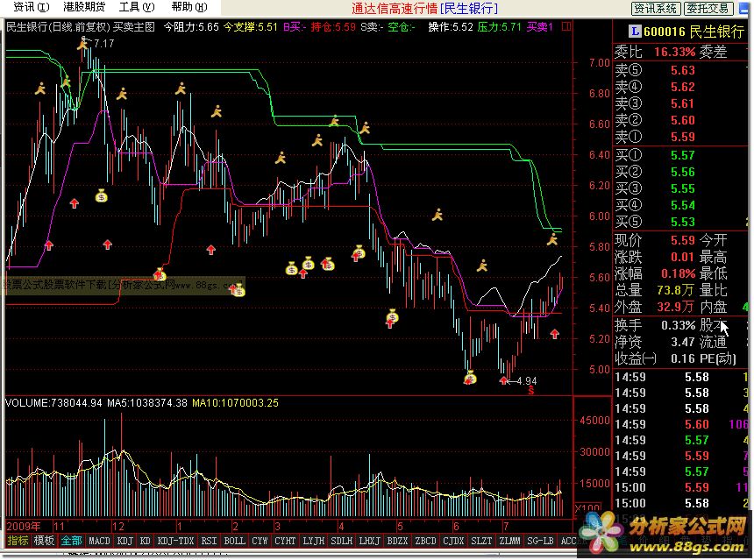Select the LHXJ indicator tab
The width and height of the screenshot is (754, 560).
[x=370, y=542]
